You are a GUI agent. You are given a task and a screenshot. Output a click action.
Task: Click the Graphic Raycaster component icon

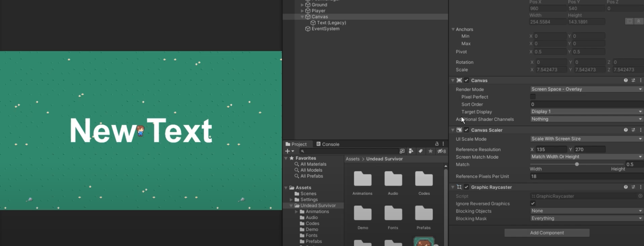coord(459,187)
